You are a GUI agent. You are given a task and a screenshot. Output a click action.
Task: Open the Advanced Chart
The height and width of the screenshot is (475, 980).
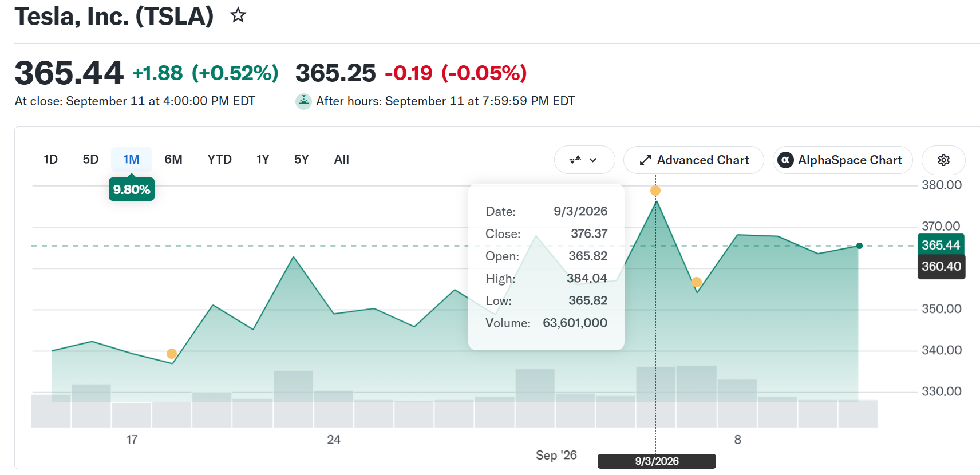(x=694, y=160)
